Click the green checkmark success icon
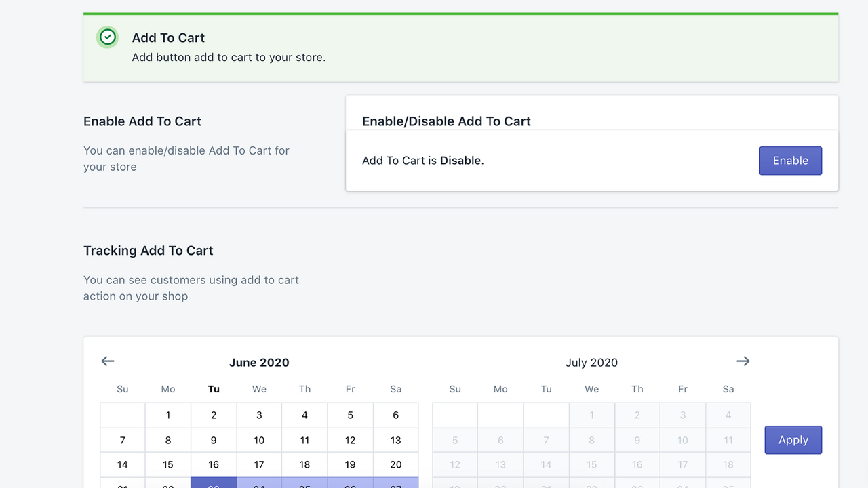The width and height of the screenshot is (868, 488). [x=108, y=37]
